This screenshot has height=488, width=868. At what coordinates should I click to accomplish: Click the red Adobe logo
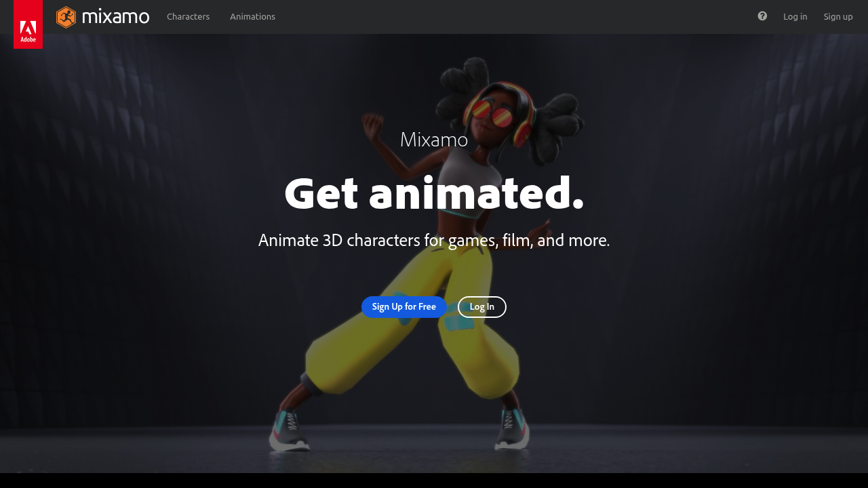tap(28, 24)
